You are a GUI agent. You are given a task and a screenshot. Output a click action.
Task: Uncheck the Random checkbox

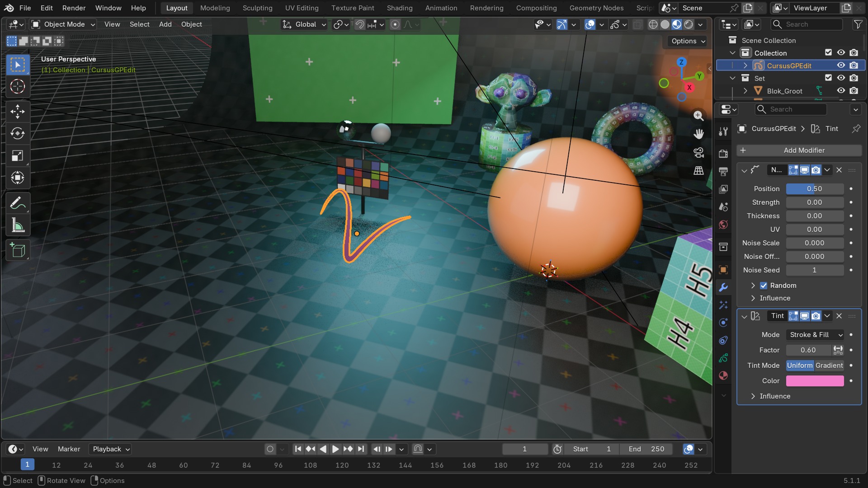(764, 286)
